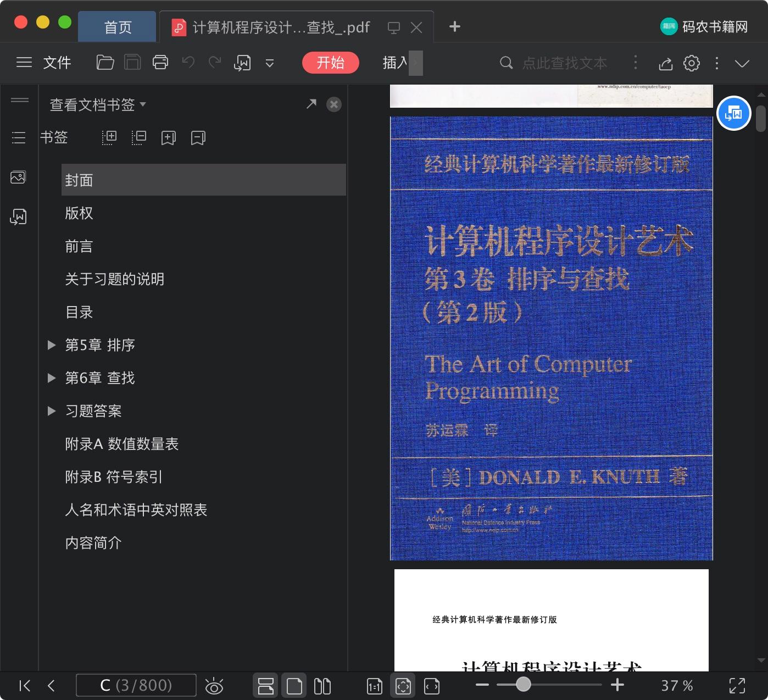Open the quick access toolbar dropdown
The image size is (768, 700).
click(x=270, y=63)
